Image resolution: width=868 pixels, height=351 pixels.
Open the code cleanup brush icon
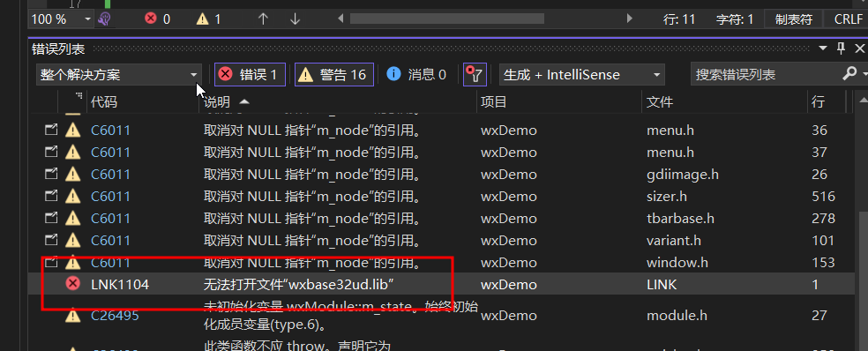point(105,19)
